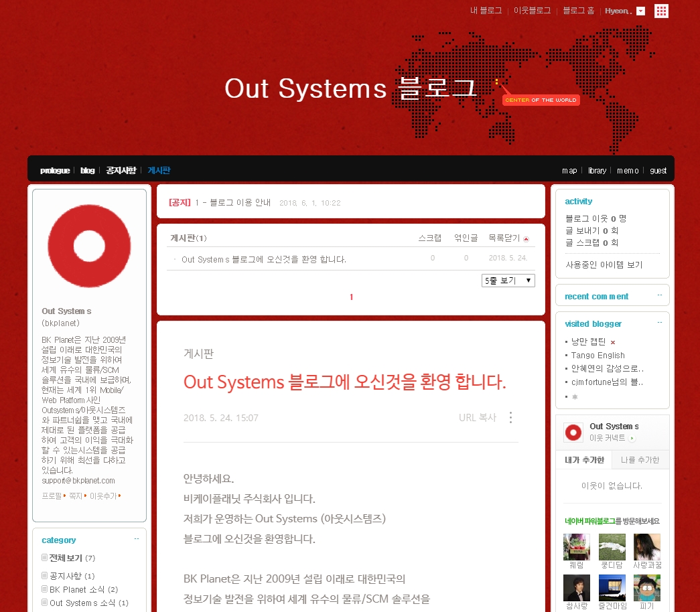This screenshot has width=700, height=612.
Task: Expand the Hyeon. account dropdown arrow
Action: (640, 11)
